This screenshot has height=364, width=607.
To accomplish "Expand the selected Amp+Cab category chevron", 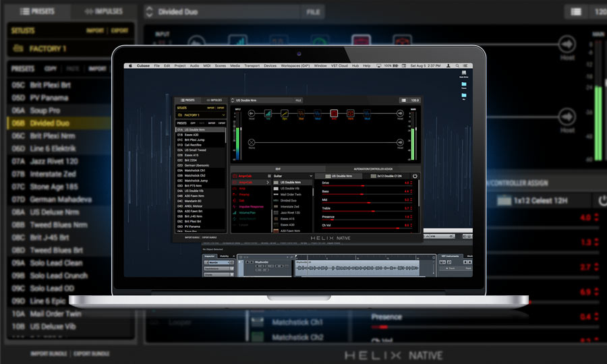I will [x=268, y=182].
